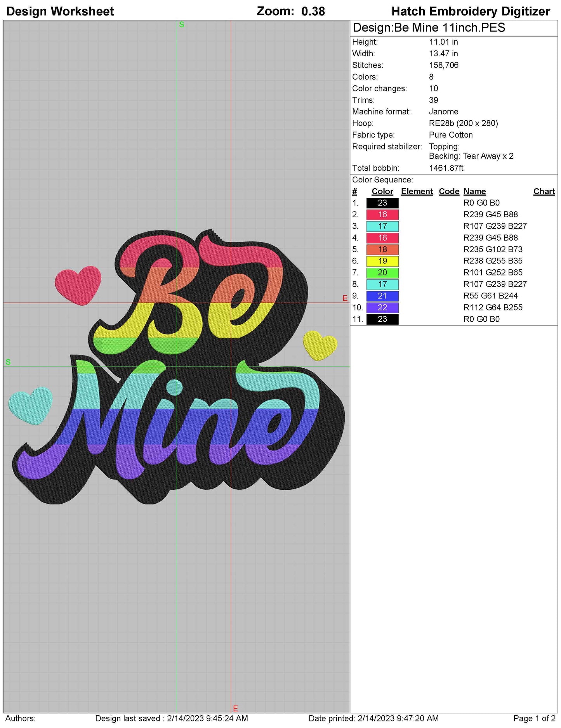This screenshot has height=728, width=561.
Task: Click the Color column header
Action: tap(382, 192)
